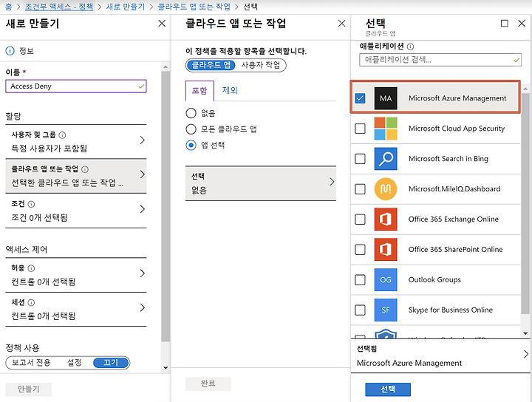
Task: Expand 클라우드 앱 또는 작업 assignment row
Action: (76, 176)
